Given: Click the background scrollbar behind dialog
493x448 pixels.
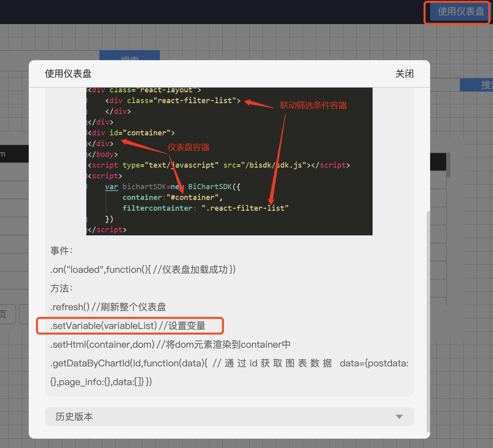Looking at the screenshot, I should tap(448, 165).
